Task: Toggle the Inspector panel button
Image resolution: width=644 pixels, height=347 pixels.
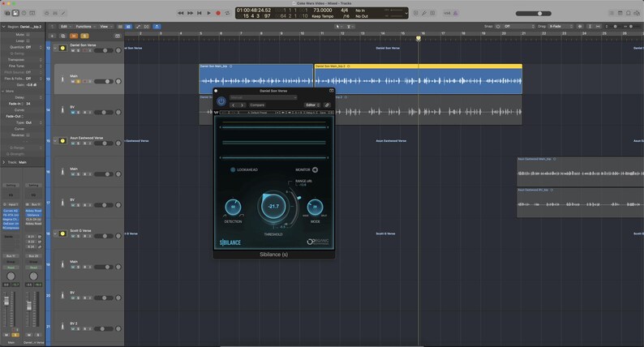Action: click(15, 13)
